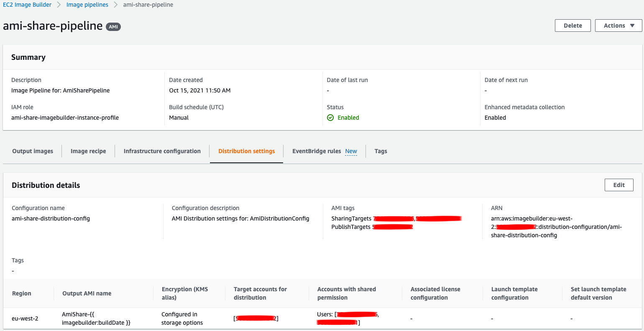Click Target accounts for distribution header

pyautogui.click(x=260, y=293)
